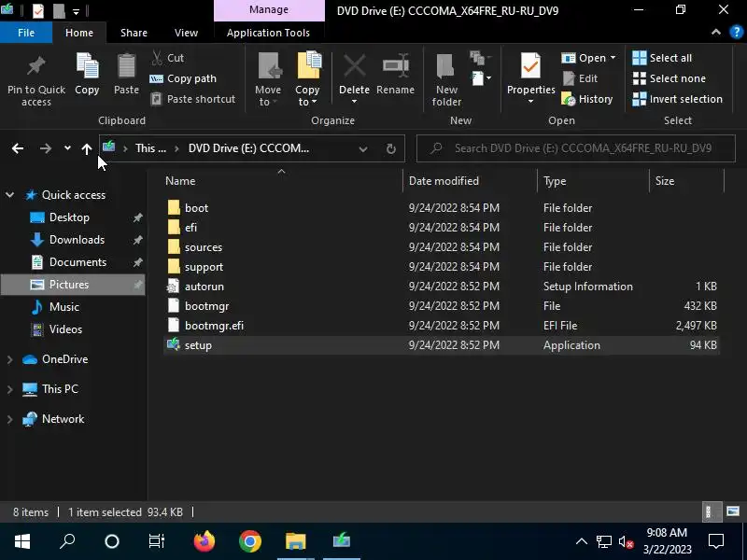Image resolution: width=747 pixels, height=560 pixels.
Task: Click the Easy access icon
Action: click(x=479, y=58)
